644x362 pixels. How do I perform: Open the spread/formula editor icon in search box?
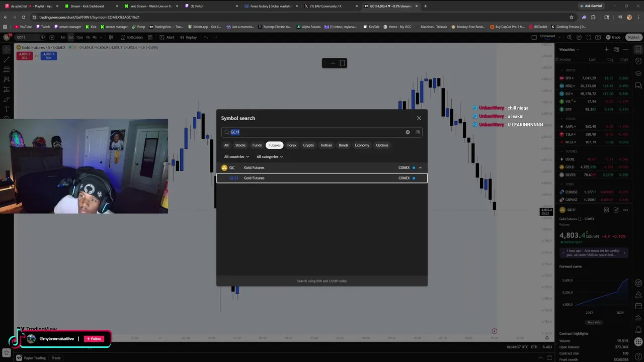(418, 132)
